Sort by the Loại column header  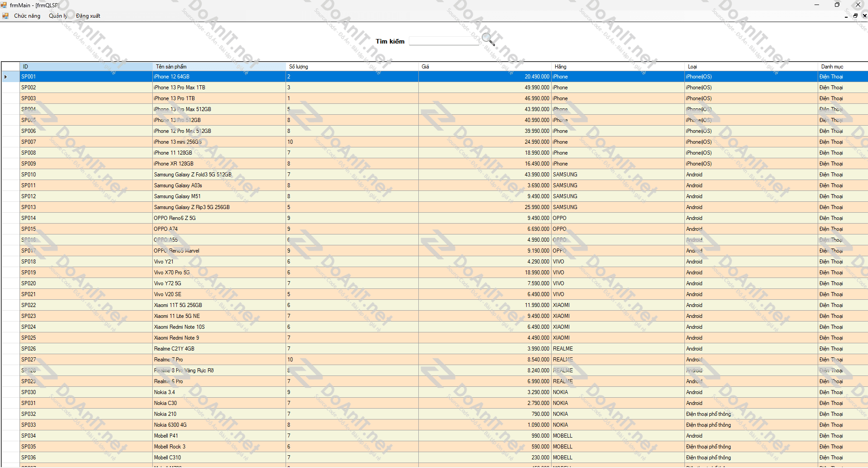752,67
